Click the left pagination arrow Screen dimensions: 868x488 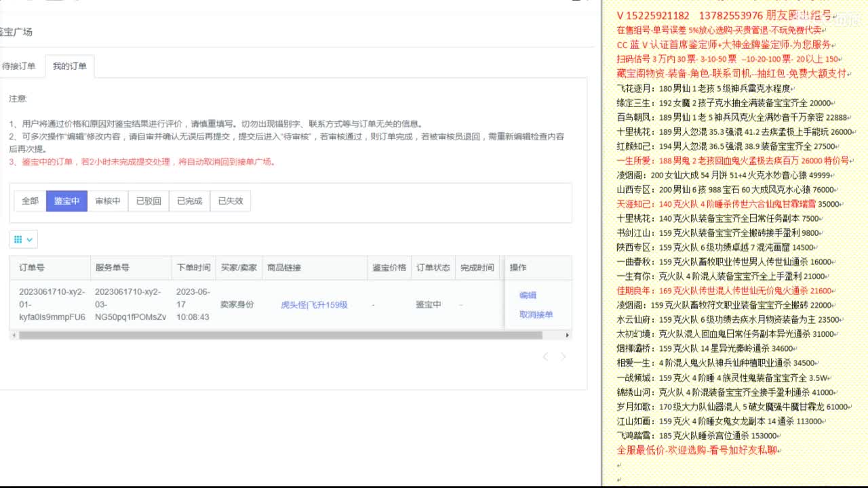tap(546, 357)
